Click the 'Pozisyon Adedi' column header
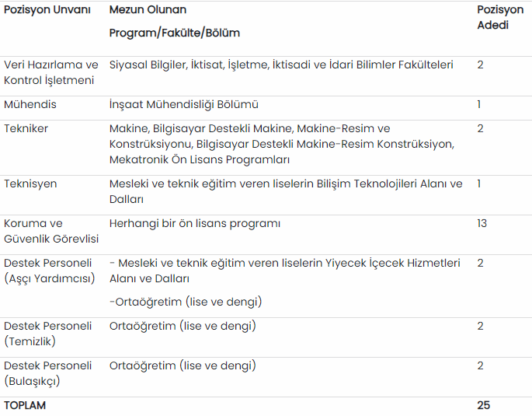The image size is (532, 416). (x=500, y=17)
